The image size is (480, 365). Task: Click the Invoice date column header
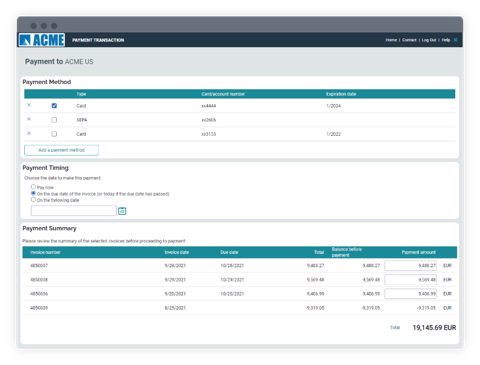tap(177, 252)
